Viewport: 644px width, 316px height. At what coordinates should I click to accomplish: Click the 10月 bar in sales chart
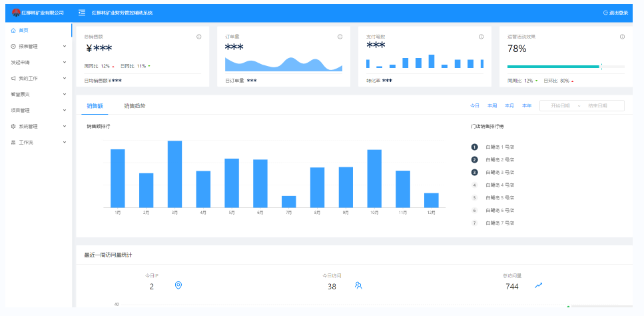pyautogui.click(x=374, y=179)
